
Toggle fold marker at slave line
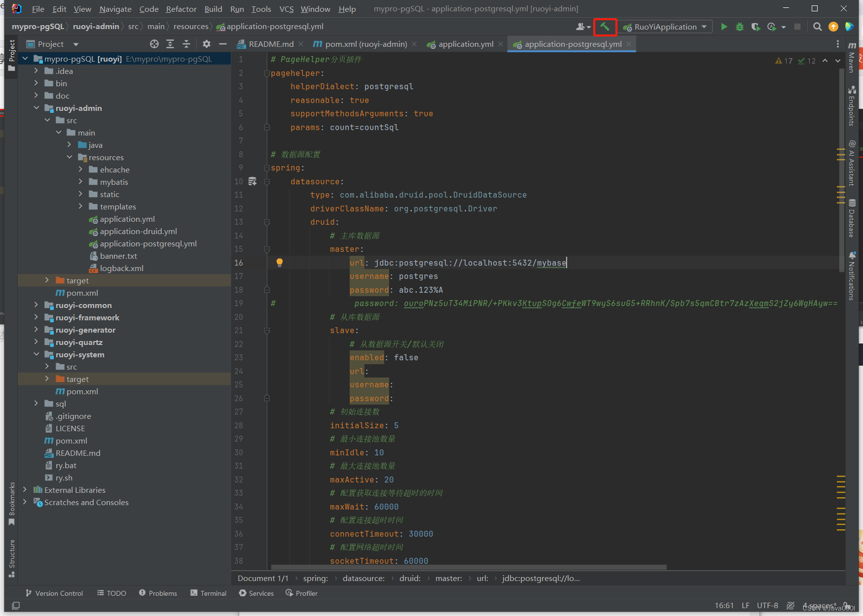(267, 331)
